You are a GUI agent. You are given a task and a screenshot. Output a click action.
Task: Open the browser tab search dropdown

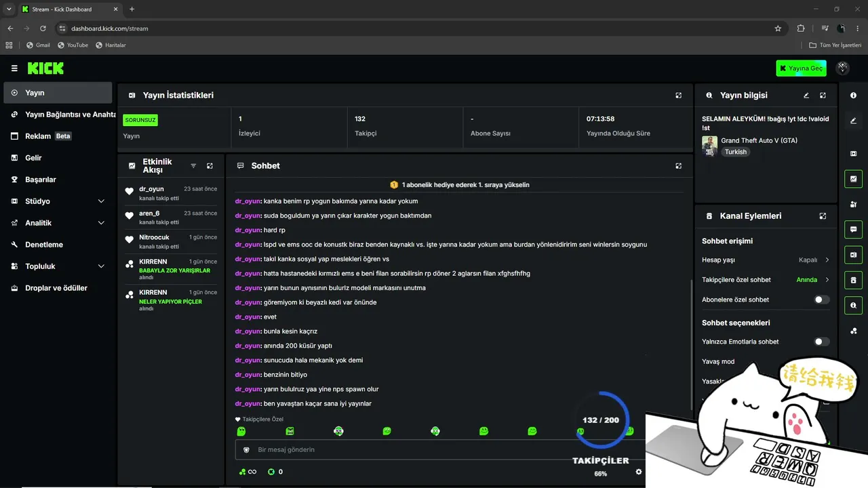(9, 9)
